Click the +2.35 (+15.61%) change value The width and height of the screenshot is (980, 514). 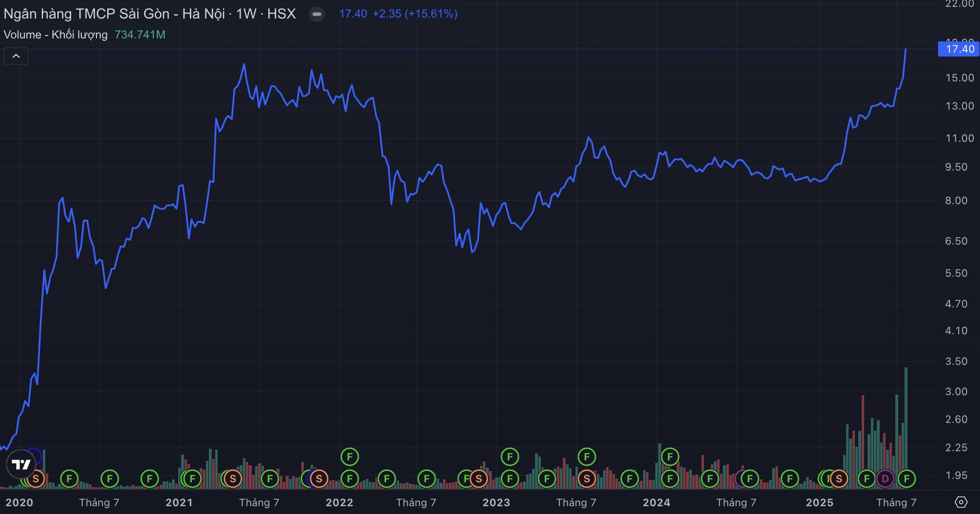(415, 14)
